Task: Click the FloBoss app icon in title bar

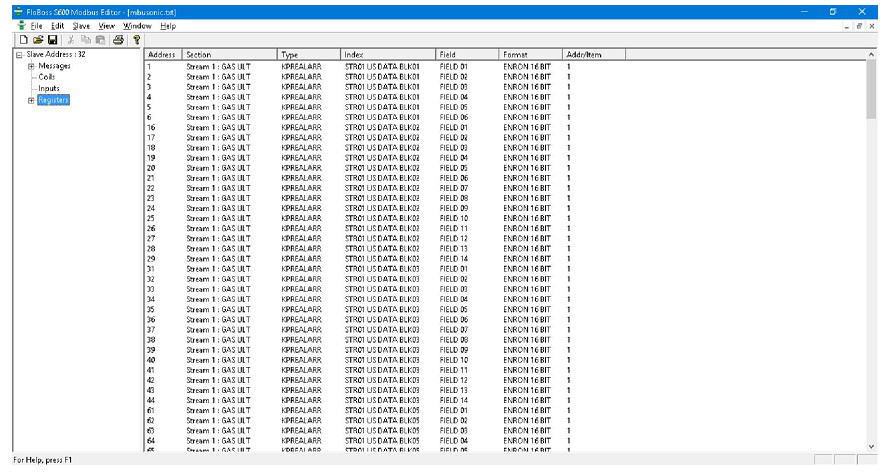Action: tap(18, 12)
